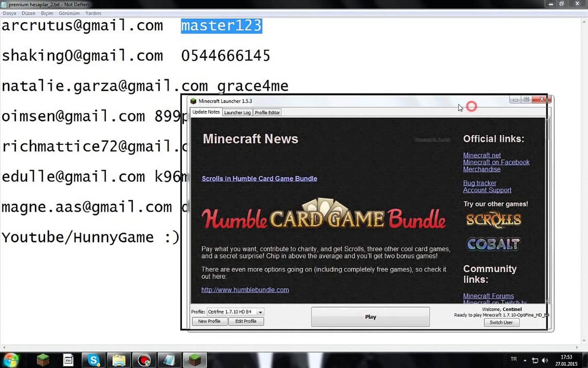The height and width of the screenshot is (368, 588).
Task: Click the Powered by Tumblr link
Action: [x=432, y=140]
